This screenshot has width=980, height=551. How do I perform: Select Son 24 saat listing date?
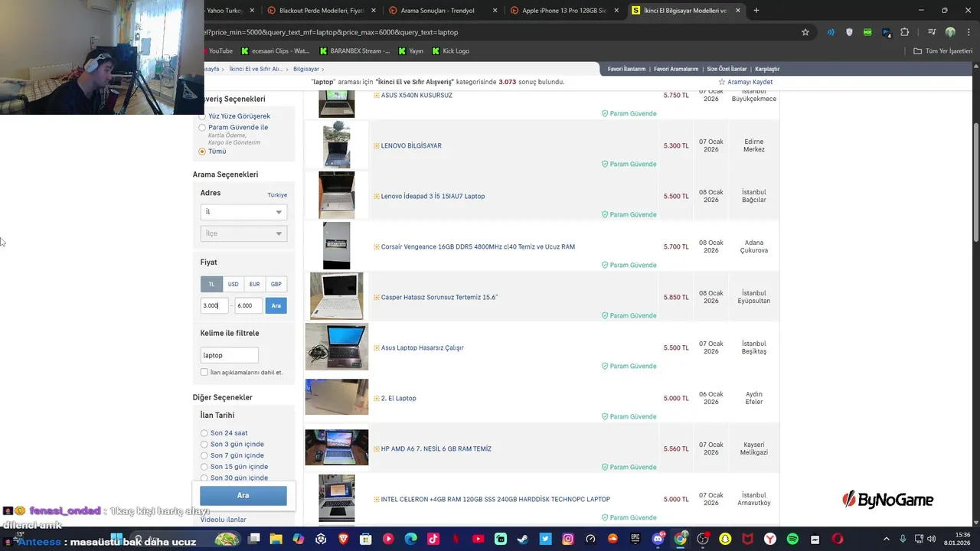[x=204, y=433]
